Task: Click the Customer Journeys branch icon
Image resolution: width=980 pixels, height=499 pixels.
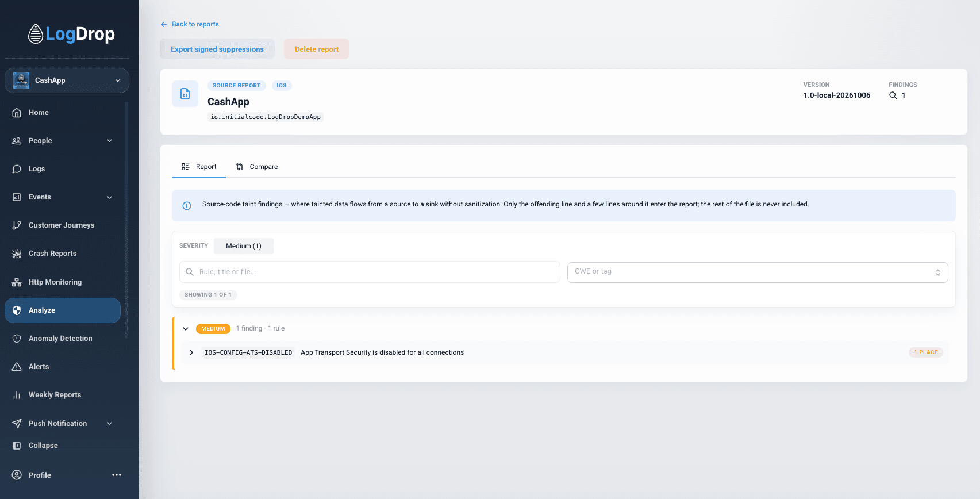Action: pyautogui.click(x=17, y=225)
